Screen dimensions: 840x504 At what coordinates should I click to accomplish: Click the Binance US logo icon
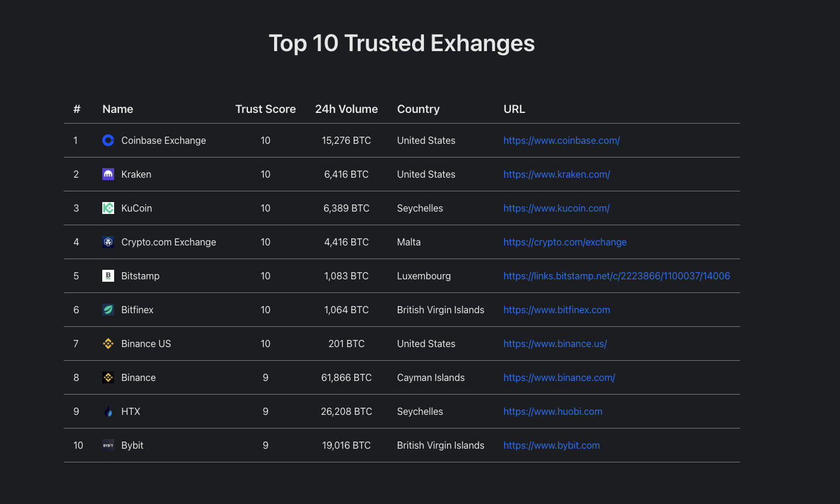(x=108, y=344)
